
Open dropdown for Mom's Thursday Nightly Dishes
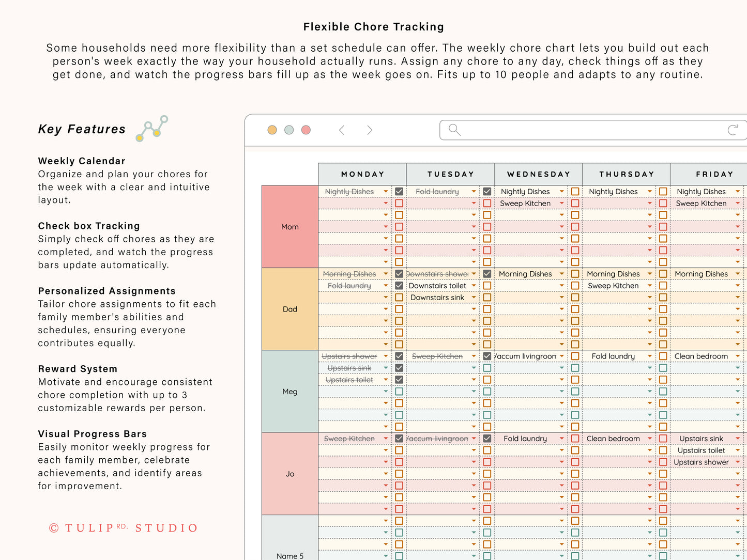pyautogui.click(x=650, y=192)
